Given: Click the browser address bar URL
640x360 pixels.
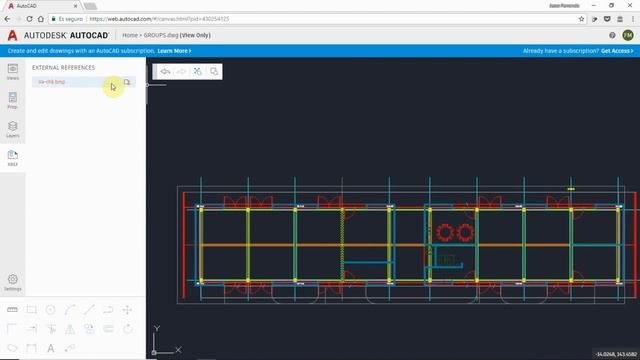Looking at the screenshot, I should (159, 19).
